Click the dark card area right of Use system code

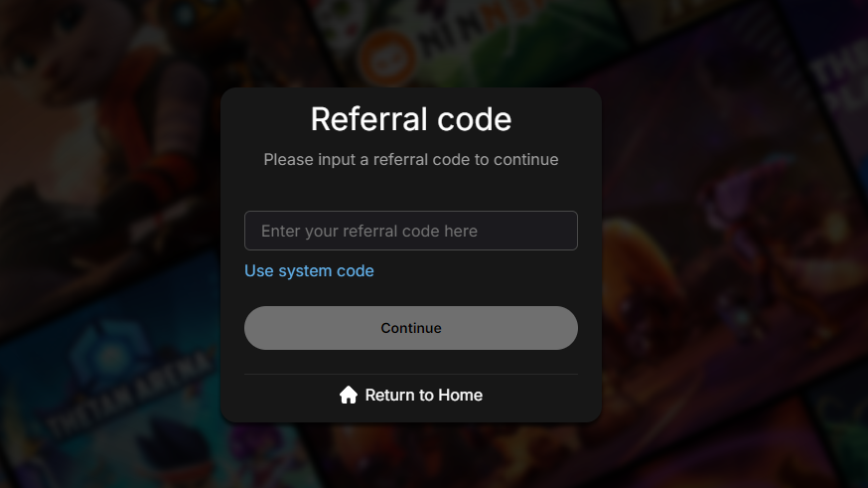point(476,271)
